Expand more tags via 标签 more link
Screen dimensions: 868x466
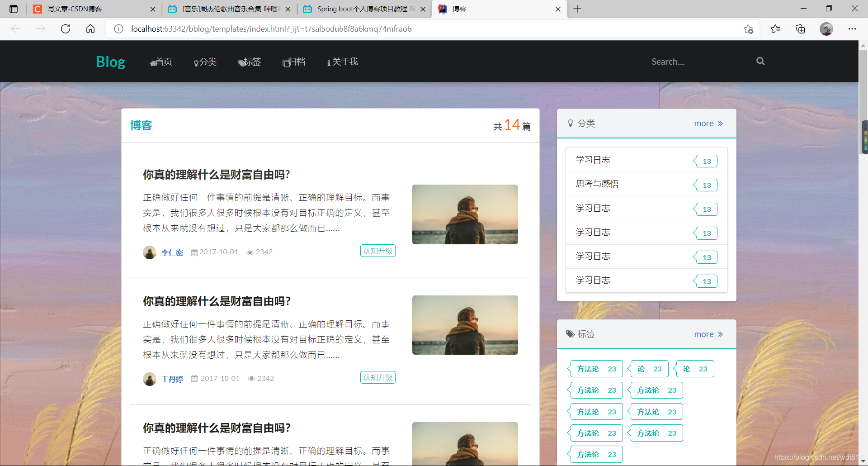708,334
